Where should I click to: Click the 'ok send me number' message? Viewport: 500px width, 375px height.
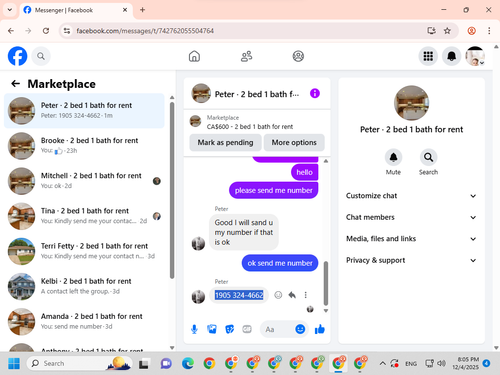tap(280, 263)
